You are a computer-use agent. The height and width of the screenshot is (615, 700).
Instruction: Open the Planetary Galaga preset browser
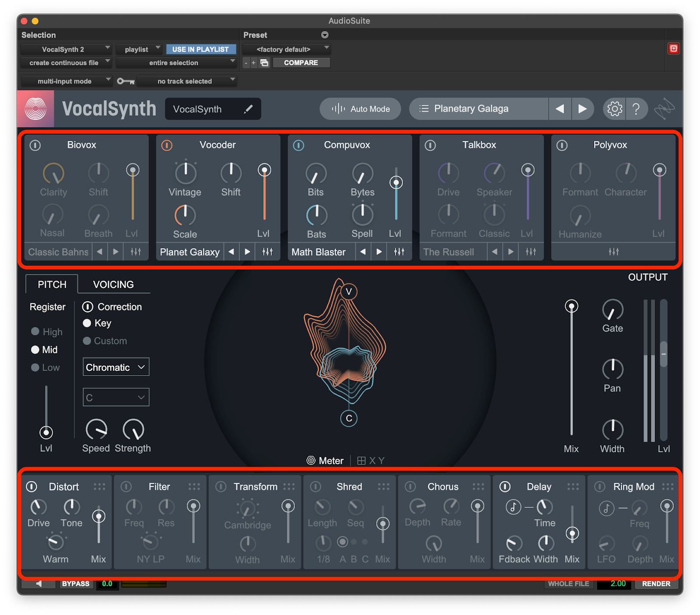(x=471, y=109)
